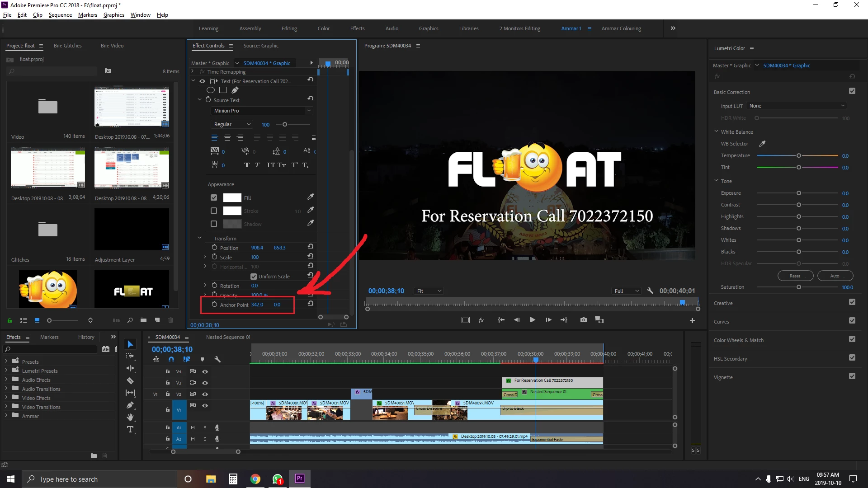This screenshot has width=868, height=488.
Task: Click the Fill color swatch
Action: click(232, 197)
